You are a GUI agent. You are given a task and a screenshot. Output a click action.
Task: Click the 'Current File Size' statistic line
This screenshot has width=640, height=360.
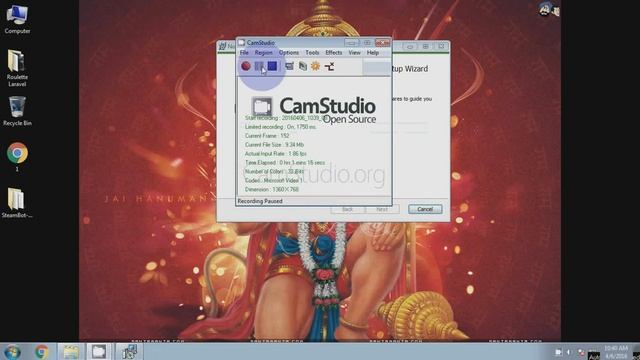point(274,145)
